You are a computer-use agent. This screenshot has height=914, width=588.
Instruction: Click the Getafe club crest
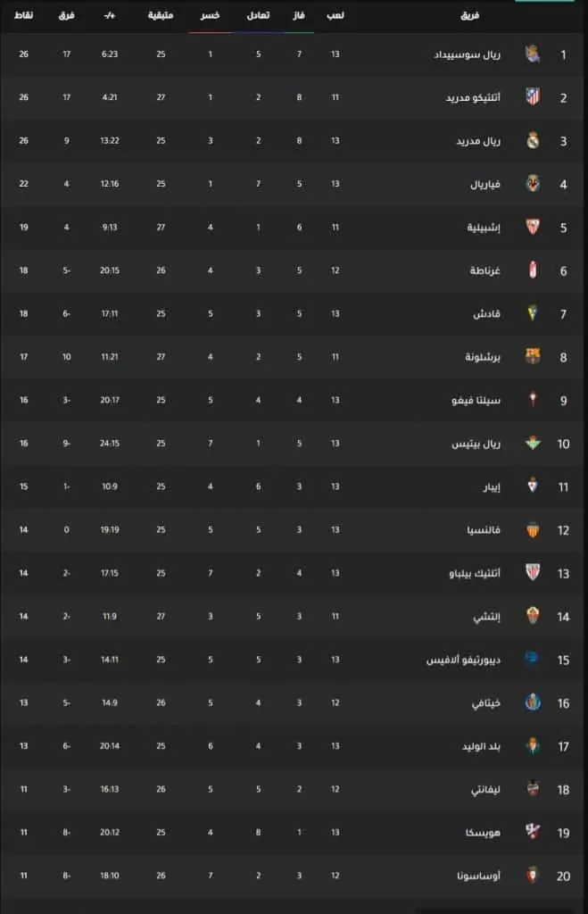pyautogui.click(x=533, y=702)
